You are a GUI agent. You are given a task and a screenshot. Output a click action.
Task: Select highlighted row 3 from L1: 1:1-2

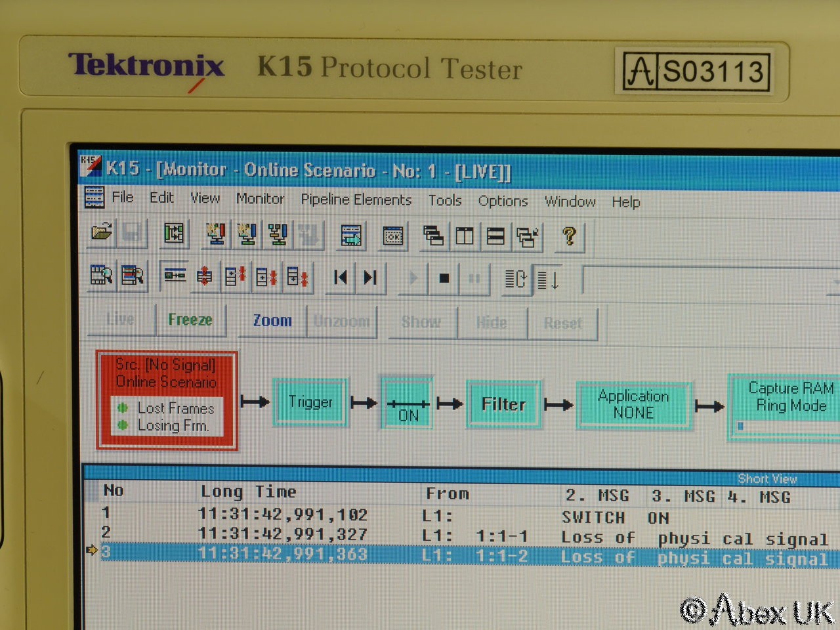462,556
